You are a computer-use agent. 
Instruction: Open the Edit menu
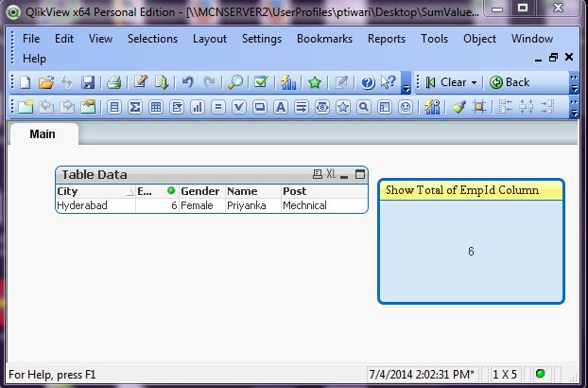[64, 39]
